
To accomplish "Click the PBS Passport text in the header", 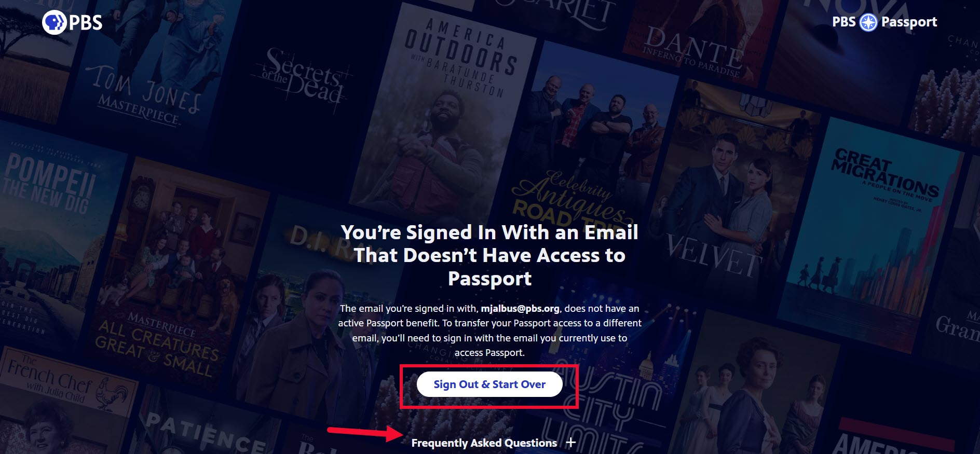I will pos(884,22).
